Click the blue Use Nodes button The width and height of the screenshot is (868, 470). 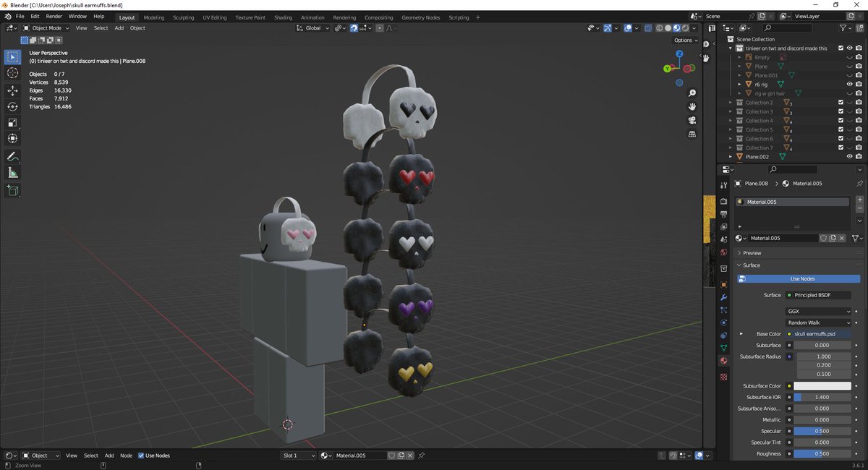(799, 278)
